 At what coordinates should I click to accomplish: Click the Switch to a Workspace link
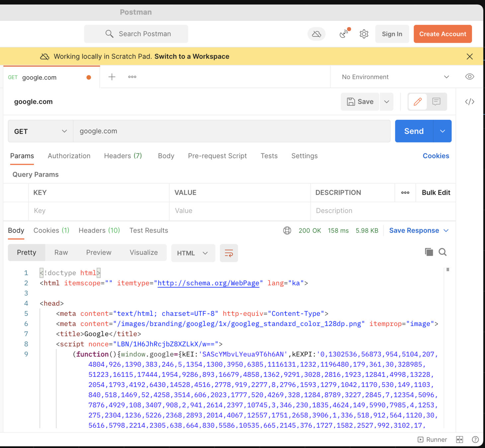pyautogui.click(x=192, y=56)
